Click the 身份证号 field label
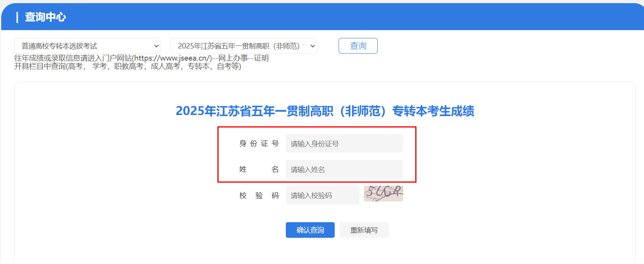 point(259,144)
